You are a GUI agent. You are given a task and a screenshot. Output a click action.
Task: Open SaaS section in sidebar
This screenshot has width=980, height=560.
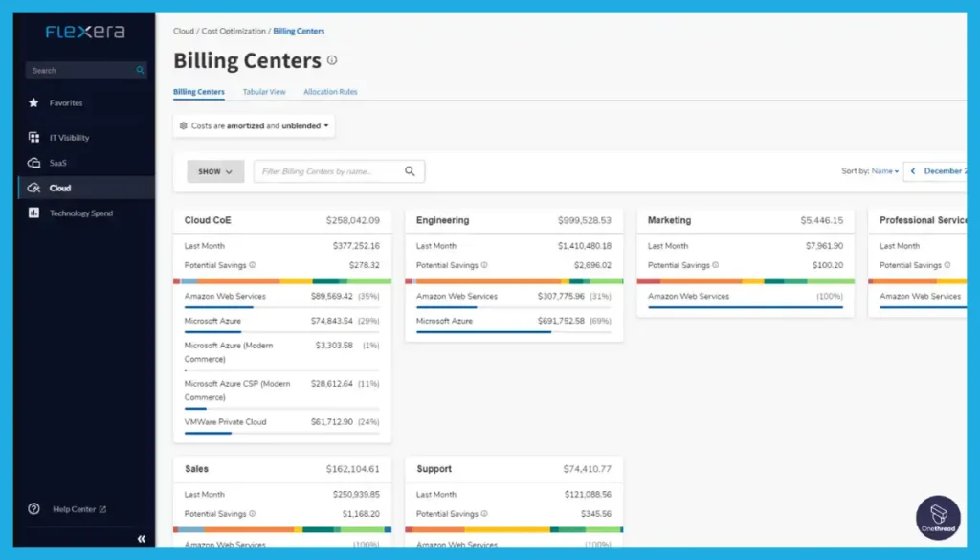(57, 163)
